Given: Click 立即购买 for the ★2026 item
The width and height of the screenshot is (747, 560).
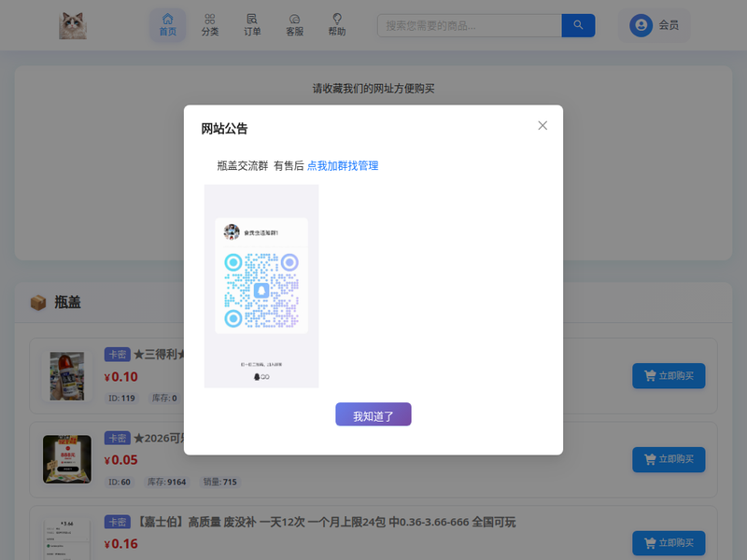Looking at the screenshot, I should click(669, 459).
